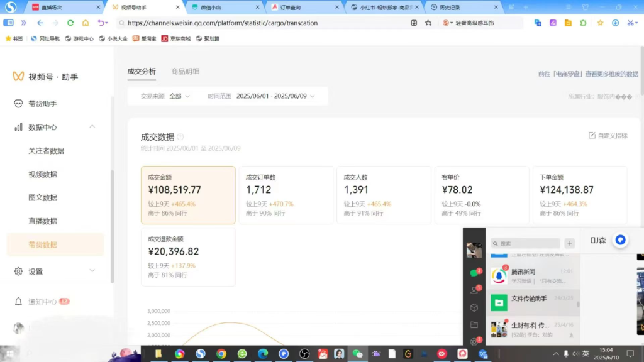Open the 带货助手 sidebar item
The height and width of the screenshot is (362, 644).
42,104
